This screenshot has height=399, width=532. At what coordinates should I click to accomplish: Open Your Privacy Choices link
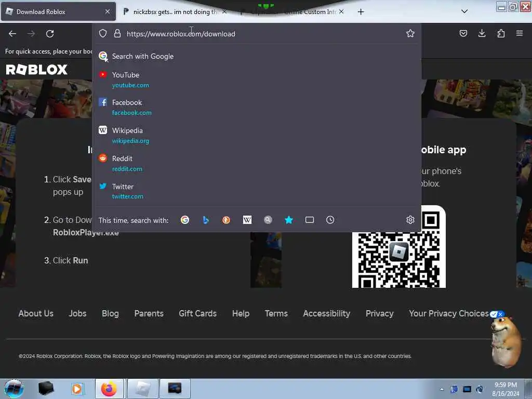click(449, 313)
